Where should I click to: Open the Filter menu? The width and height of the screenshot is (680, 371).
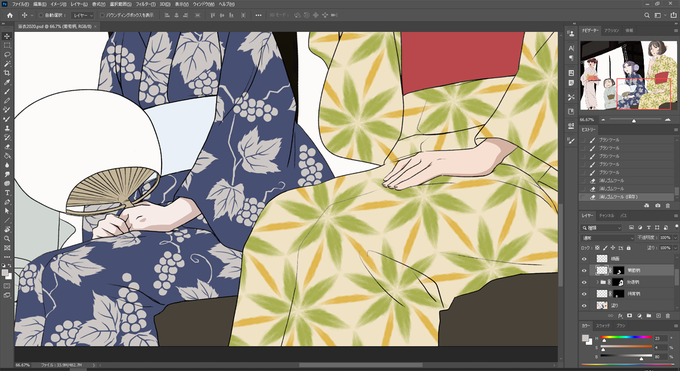tap(146, 4)
